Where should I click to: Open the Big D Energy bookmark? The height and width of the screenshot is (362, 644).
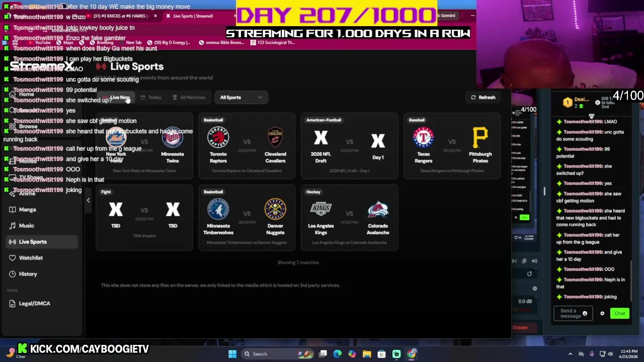click(x=169, y=43)
